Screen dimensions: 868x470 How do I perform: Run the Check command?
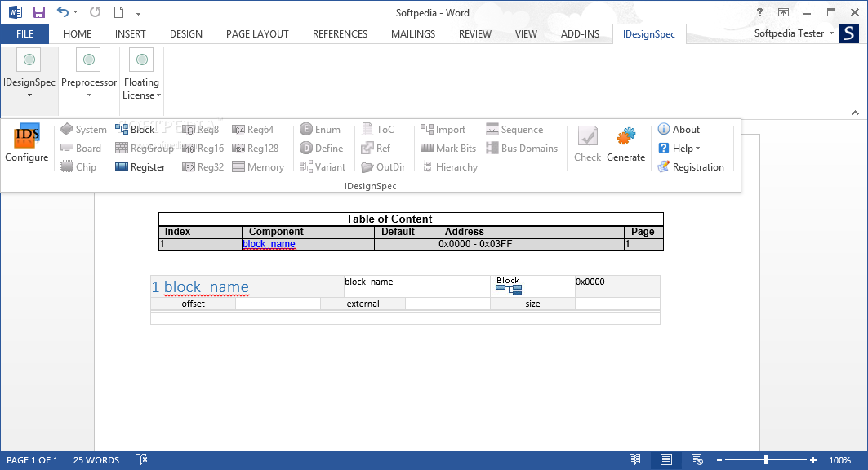(587, 144)
